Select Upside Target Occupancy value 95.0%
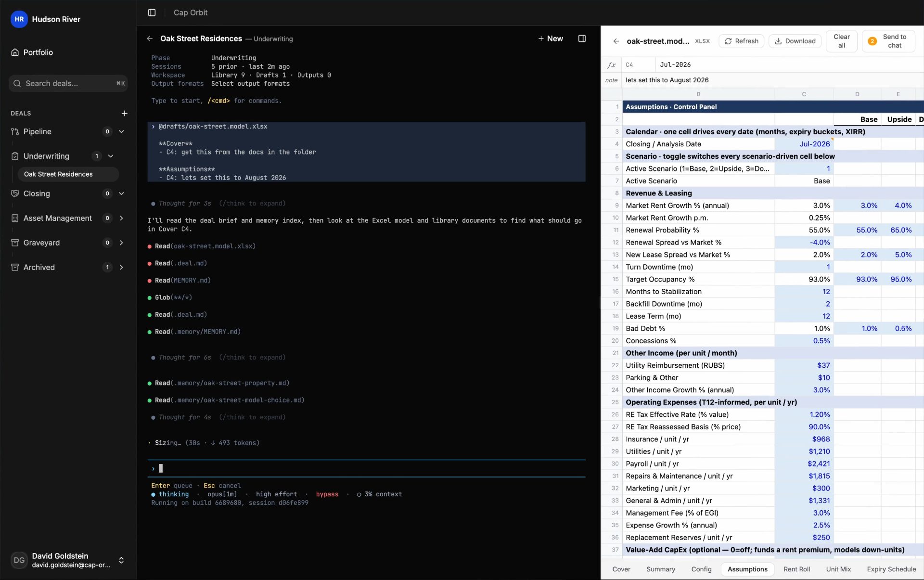This screenshot has height=580, width=924. click(x=898, y=279)
